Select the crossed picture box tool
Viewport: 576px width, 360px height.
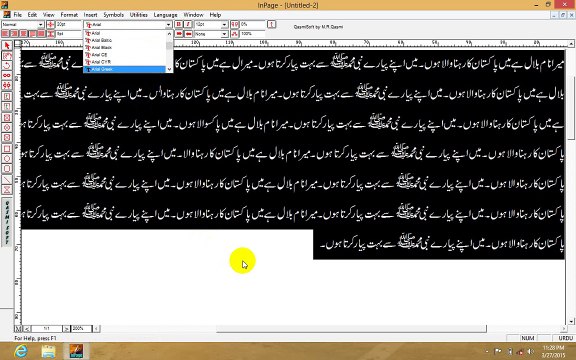[x=7, y=118]
